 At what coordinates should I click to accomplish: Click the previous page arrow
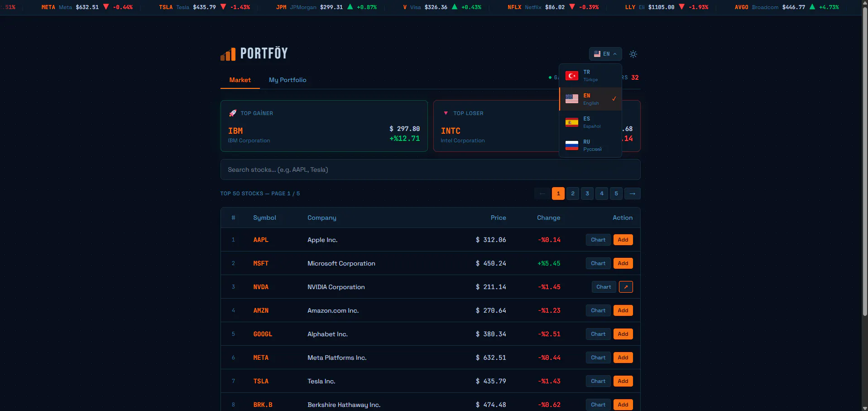pyautogui.click(x=542, y=193)
